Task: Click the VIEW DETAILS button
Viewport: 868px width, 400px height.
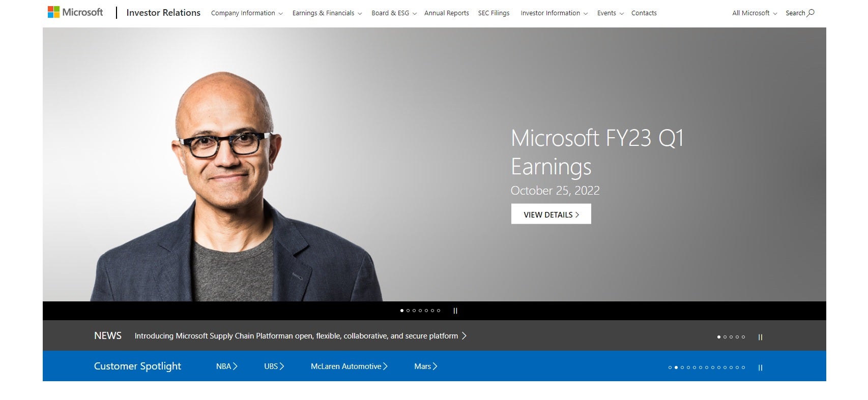Action: click(x=551, y=214)
